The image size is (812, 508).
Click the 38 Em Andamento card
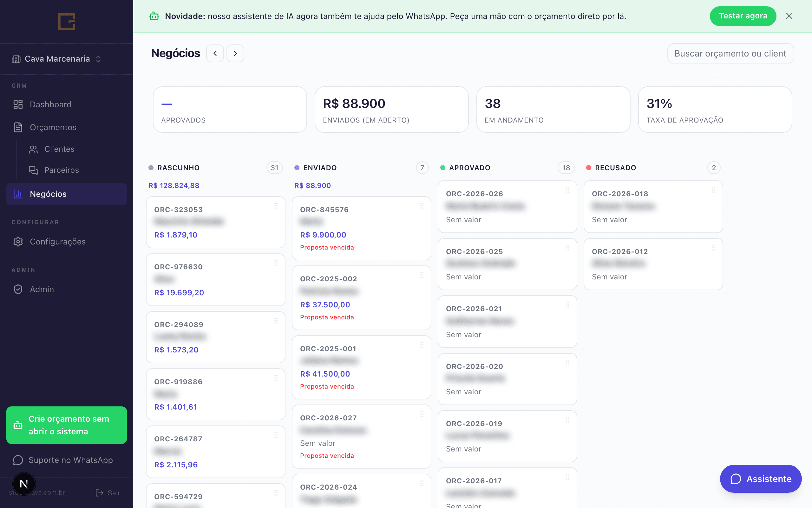tap(553, 110)
